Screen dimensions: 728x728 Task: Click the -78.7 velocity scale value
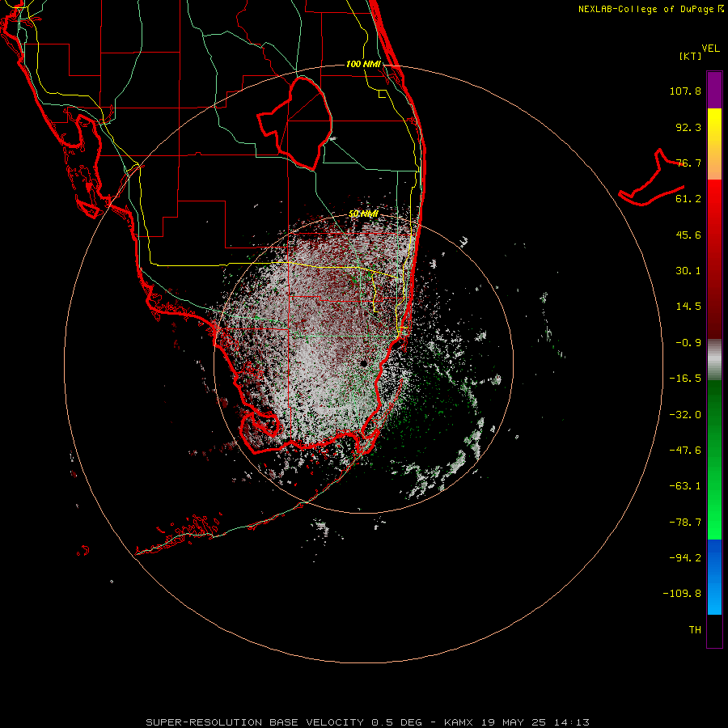[x=685, y=523]
